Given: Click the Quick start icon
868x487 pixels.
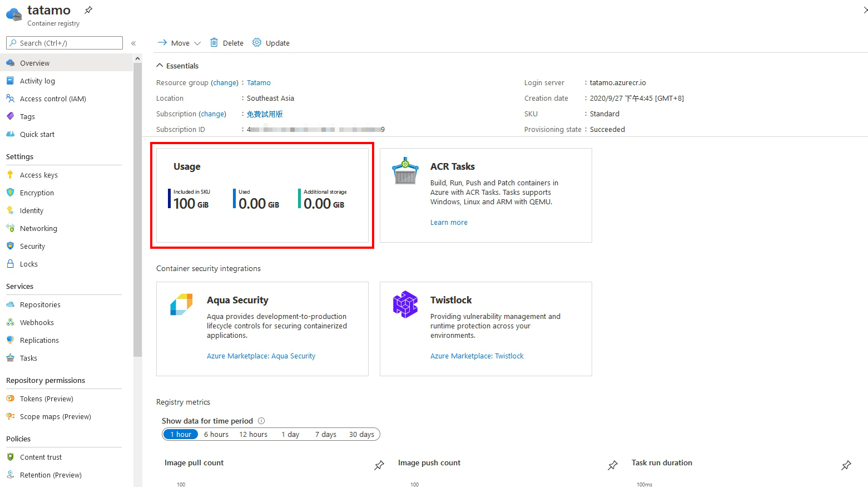Looking at the screenshot, I should tap(10, 134).
